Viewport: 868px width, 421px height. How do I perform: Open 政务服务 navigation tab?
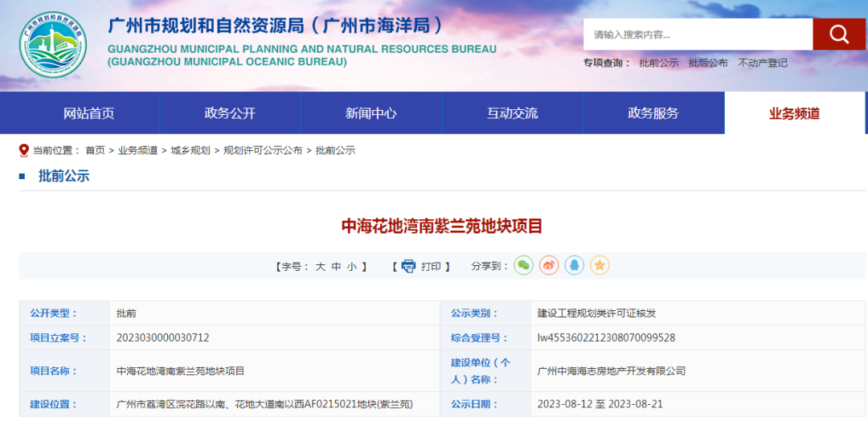[653, 113]
